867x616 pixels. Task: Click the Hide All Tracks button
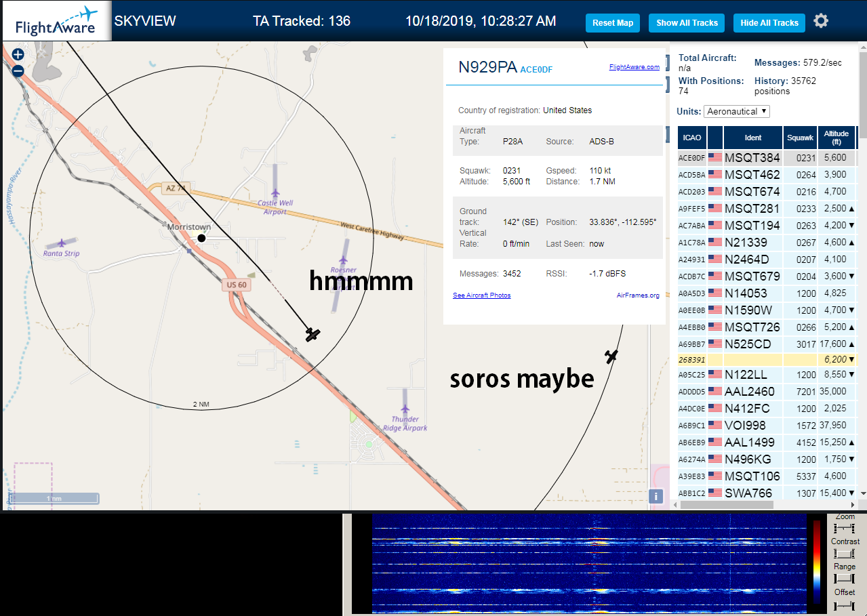coord(769,22)
